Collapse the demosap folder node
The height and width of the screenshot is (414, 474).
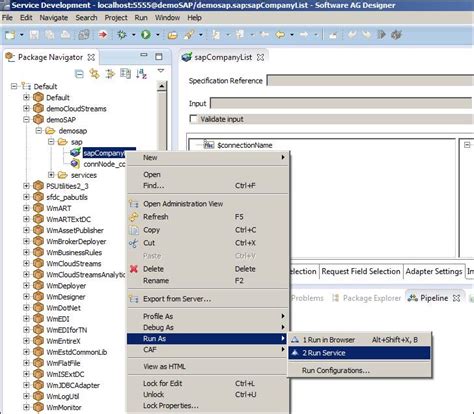pyautogui.click(x=39, y=130)
